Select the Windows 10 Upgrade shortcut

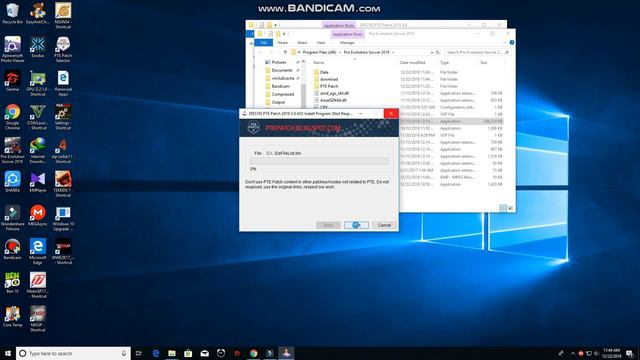[x=63, y=218]
